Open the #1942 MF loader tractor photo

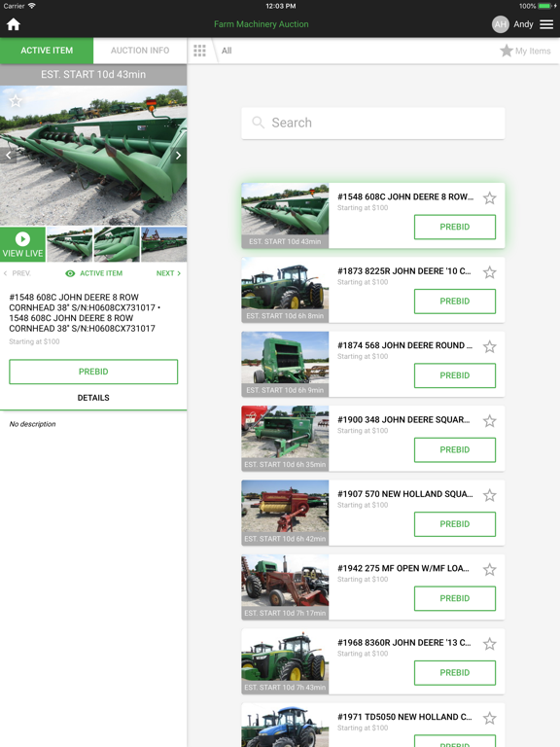(x=285, y=587)
